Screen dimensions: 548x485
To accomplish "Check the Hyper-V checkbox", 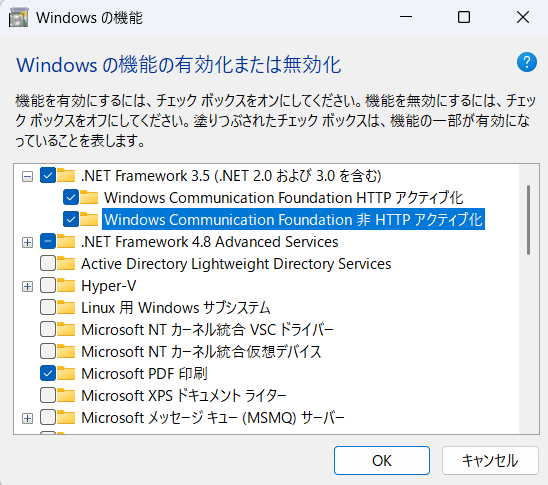I will [48, 285].
